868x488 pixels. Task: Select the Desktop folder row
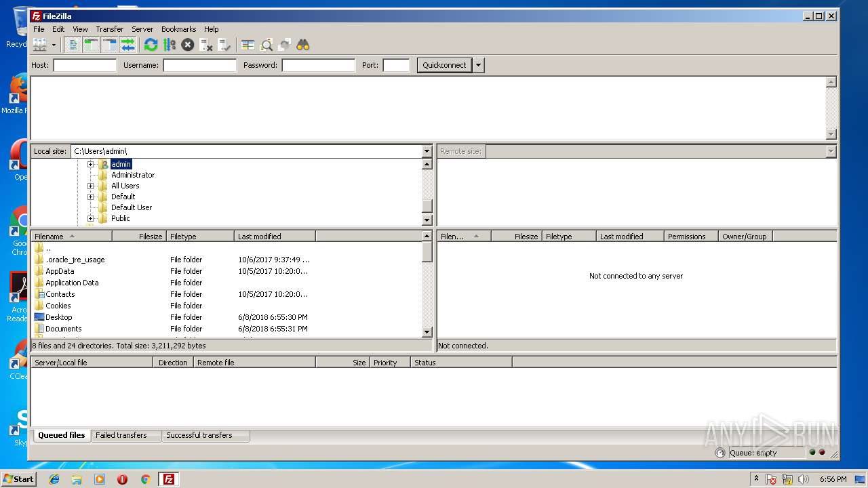[226, 317]
